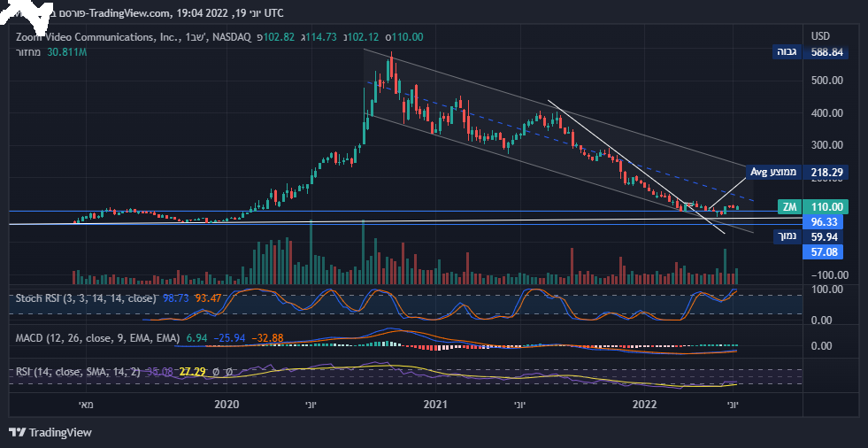This screenshot has height=448, width=868.
Task: Click the 588.84 high price label
Action: 826,52
